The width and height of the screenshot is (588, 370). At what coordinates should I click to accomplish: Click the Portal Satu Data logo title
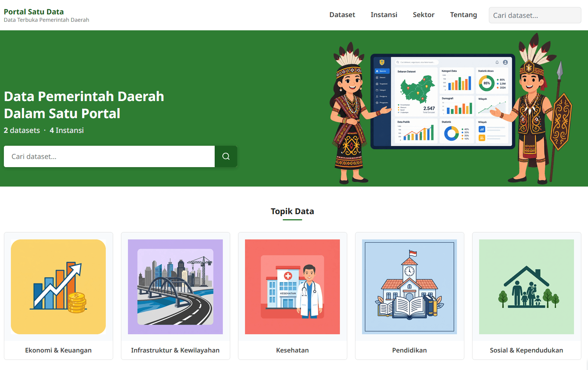click(x=34, y=12)
